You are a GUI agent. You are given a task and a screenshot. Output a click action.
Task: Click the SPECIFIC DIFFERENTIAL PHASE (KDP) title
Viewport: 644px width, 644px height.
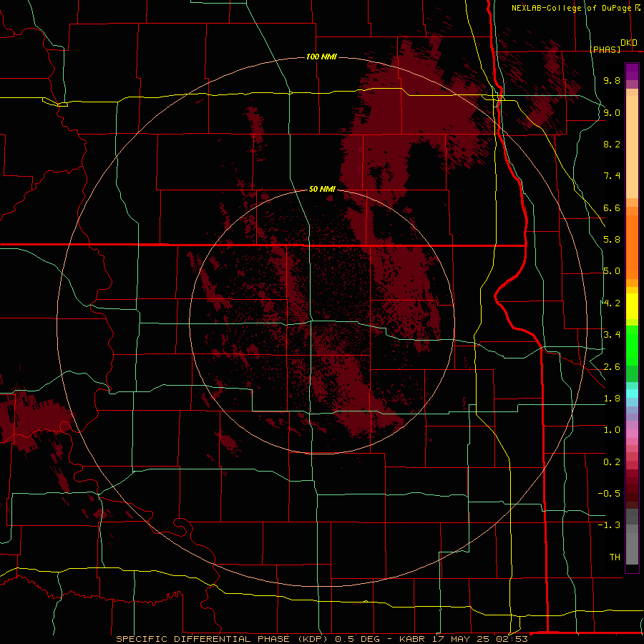[223, 639]
